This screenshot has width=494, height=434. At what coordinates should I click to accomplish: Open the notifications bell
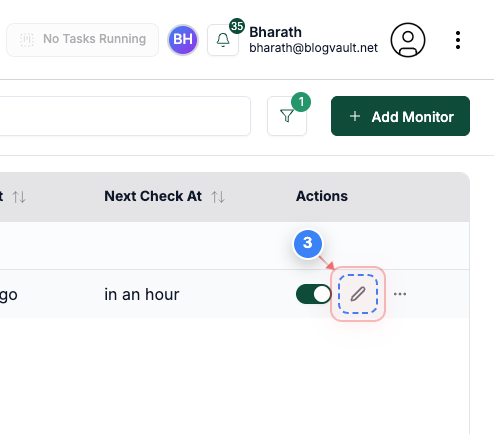pyautogui.click(x=223, y=40)
